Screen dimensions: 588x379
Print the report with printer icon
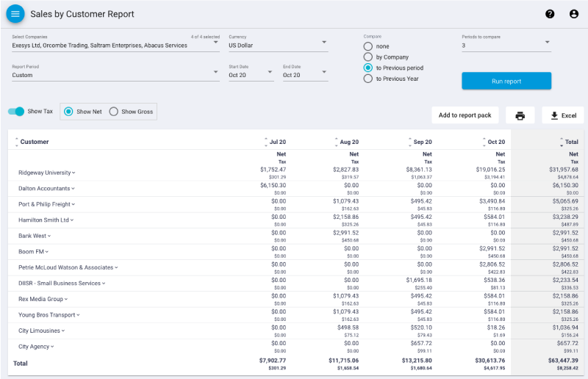[x=520, y=115]
